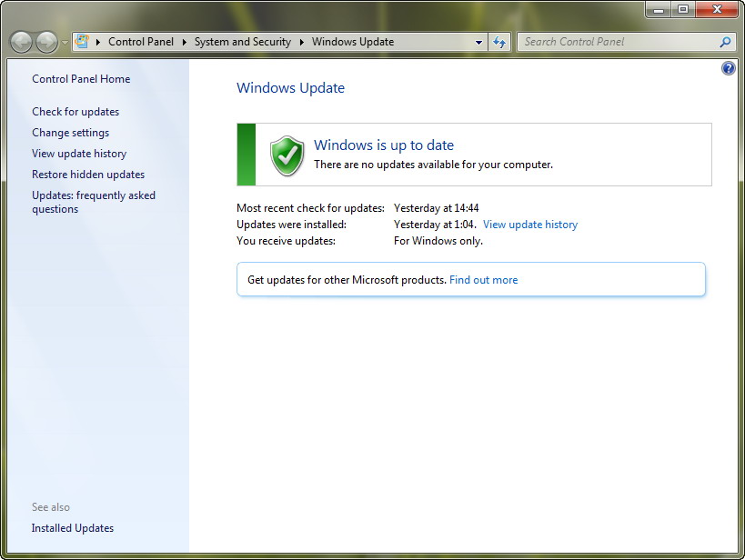Click Restore hidden updates
This screenshot has width=745, height=560.
point(88,175)
